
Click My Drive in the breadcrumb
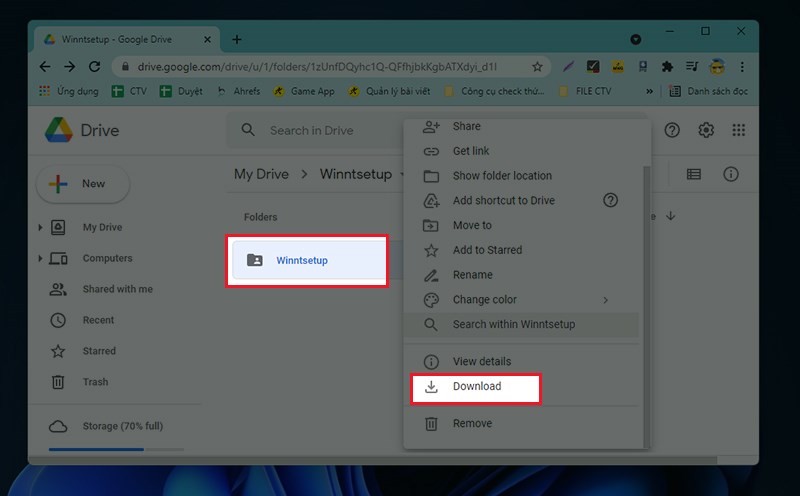[x=261, y=175]
